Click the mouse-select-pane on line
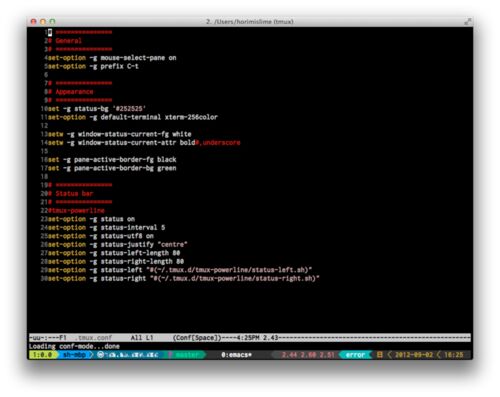This screenshot has width=500, height=397. coord(112,58)
